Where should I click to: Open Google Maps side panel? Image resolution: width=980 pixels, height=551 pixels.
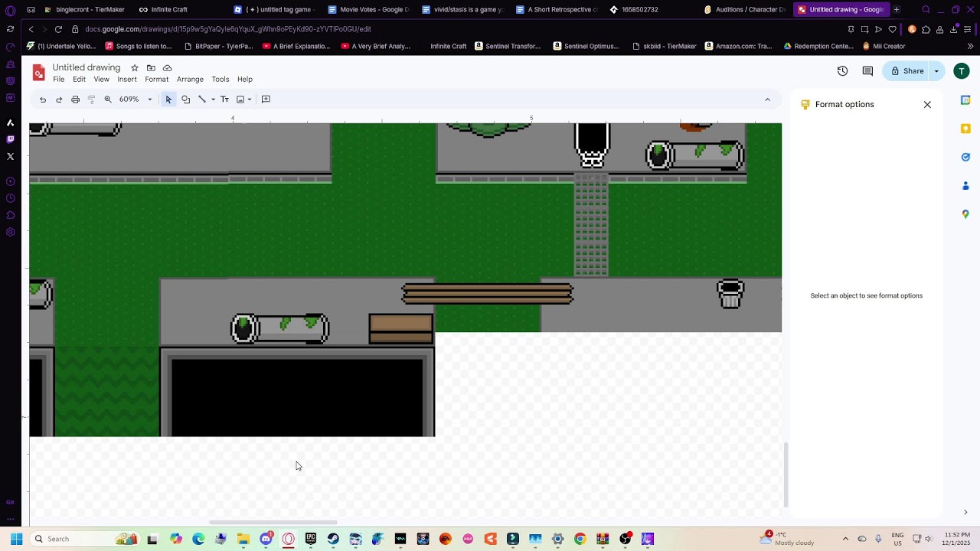965,214
